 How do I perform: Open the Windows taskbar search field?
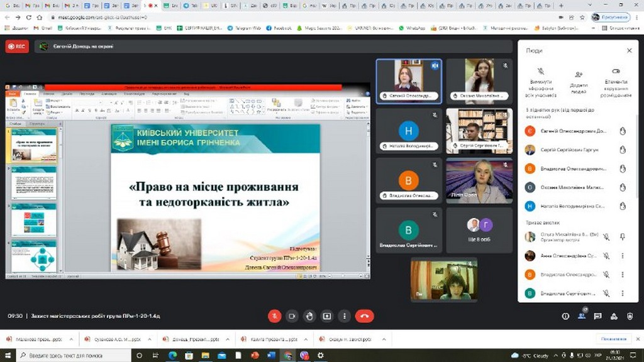point(75,356)
